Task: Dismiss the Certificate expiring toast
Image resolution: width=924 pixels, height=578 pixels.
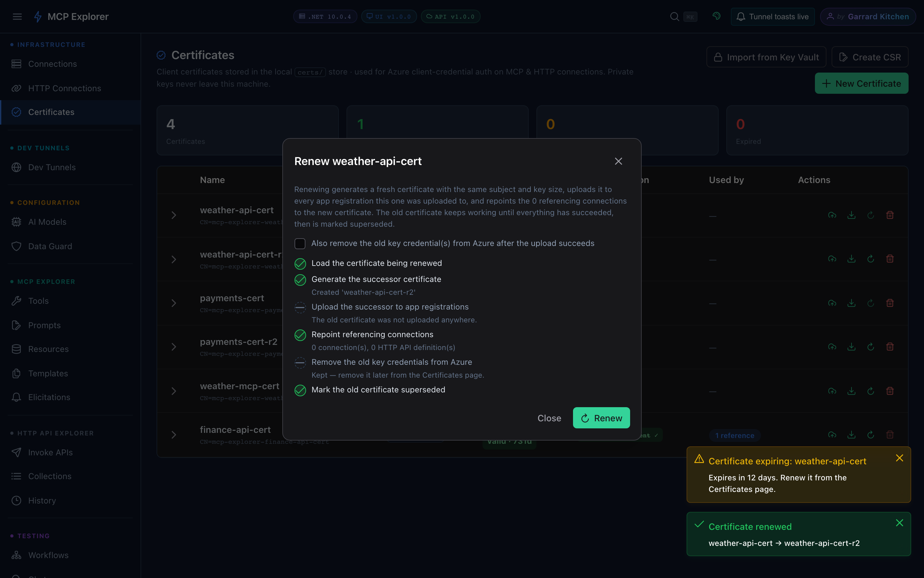Action: click(x=899, y=458)
